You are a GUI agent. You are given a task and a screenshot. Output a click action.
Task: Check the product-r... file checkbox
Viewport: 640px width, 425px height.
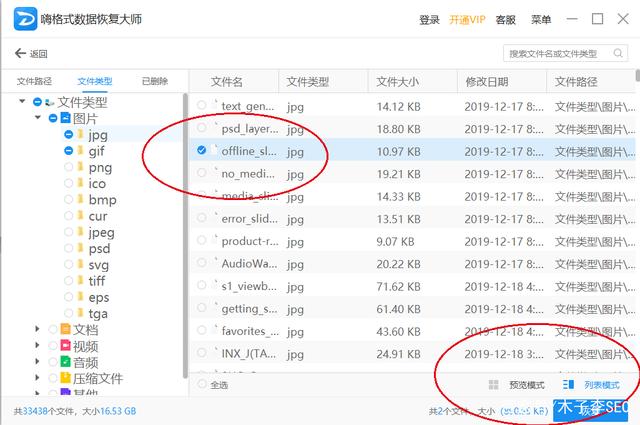click(202, 240)
